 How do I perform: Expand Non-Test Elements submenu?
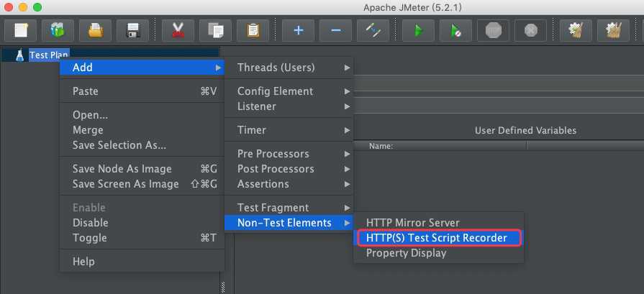[289, 223]
